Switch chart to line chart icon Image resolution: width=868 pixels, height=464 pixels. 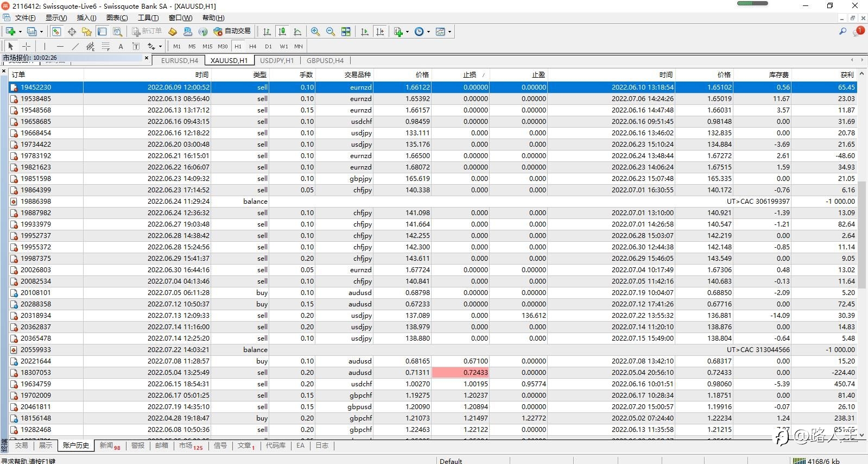pos(297,32)
